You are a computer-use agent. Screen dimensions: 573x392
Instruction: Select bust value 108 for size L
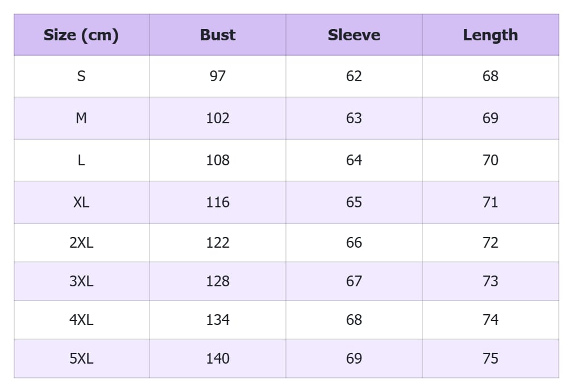pos(218,160)
